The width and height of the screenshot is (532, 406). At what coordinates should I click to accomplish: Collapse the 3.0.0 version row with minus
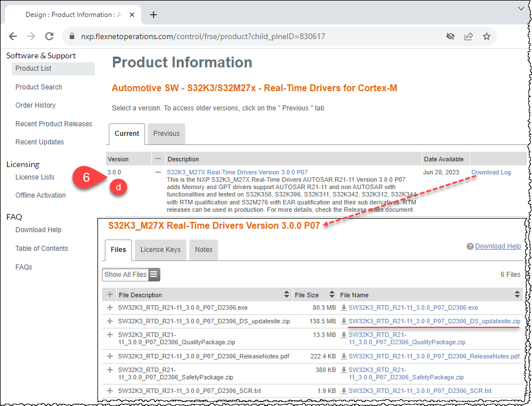point(158,172)
